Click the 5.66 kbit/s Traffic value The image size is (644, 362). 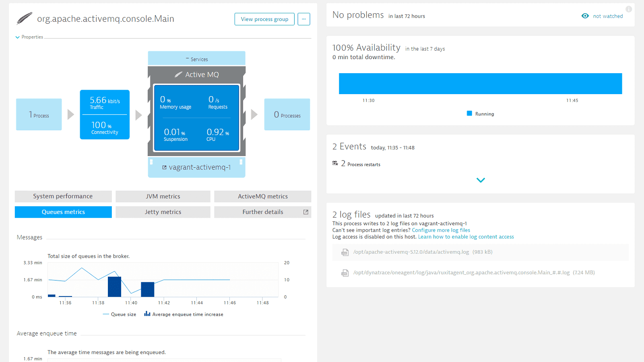click(105, 103)
